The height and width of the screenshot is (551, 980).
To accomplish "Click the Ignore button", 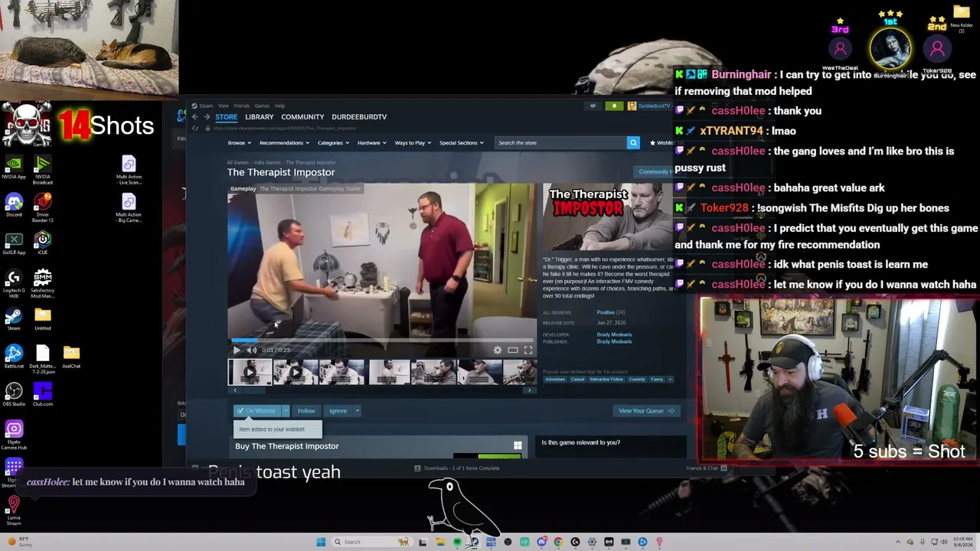I will [338, 411].
